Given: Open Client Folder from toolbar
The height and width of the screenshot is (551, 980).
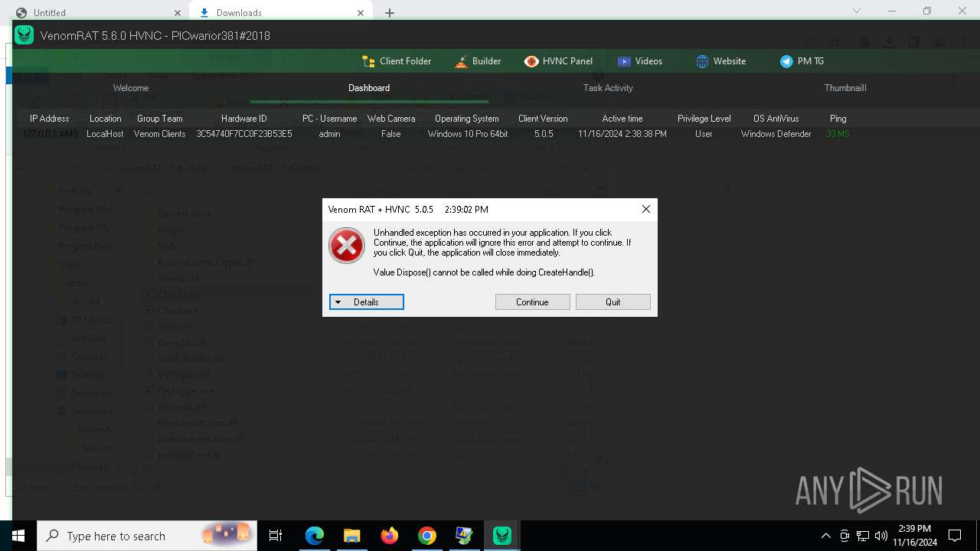Looking at the screenshot, I should pyautogui.click(x=397, y=61).
